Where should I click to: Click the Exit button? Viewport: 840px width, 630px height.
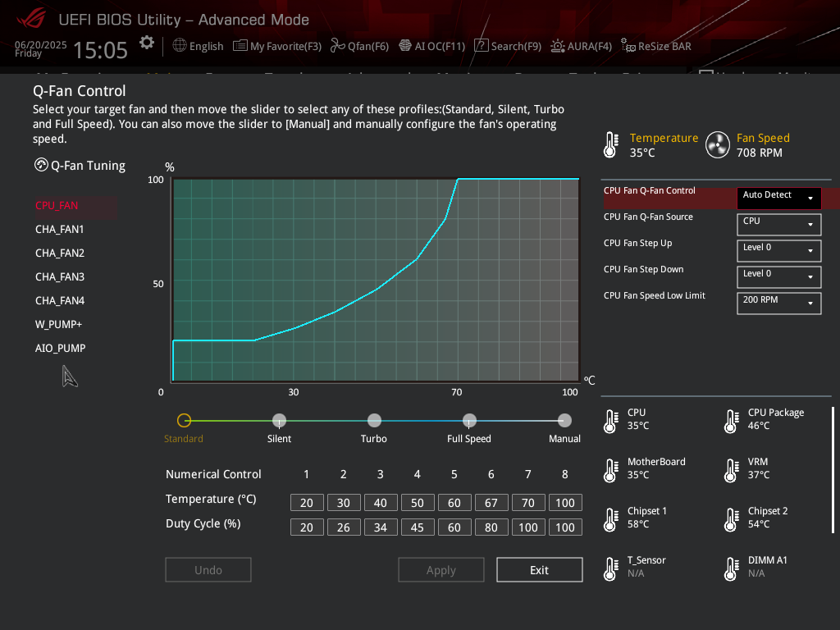[540, 570]
